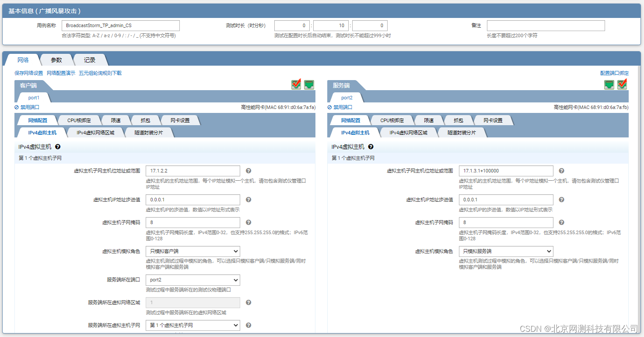The width and height of the screenshot is (644, 337).
Task: Open client 抓包 tab
Action: 145,120
